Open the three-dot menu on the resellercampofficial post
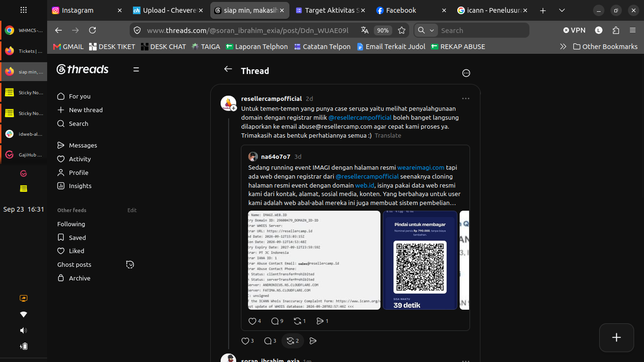This screenshot has width=644, height=362. (x=466, y=99)
